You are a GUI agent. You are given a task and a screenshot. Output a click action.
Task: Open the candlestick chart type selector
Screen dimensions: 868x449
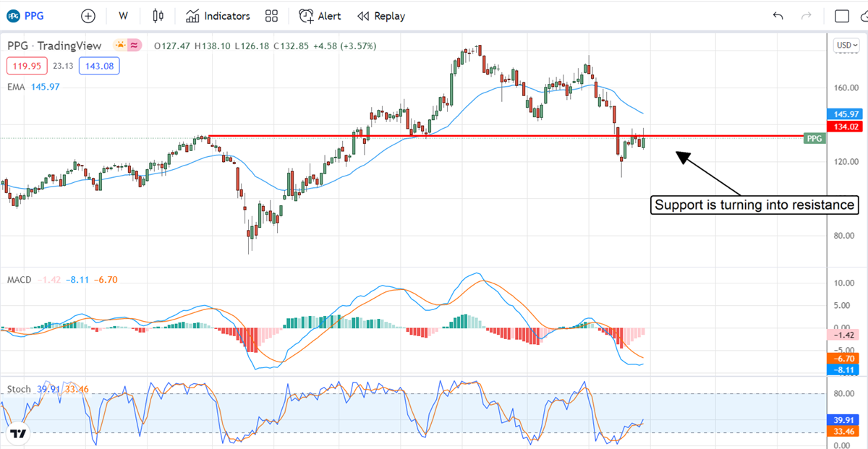(x=158, y=16)
